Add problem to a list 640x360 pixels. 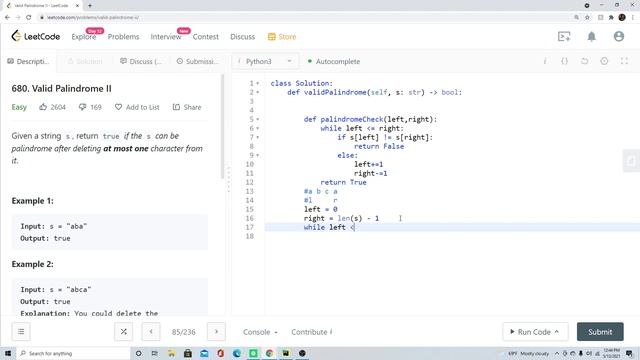click(137, 107)
